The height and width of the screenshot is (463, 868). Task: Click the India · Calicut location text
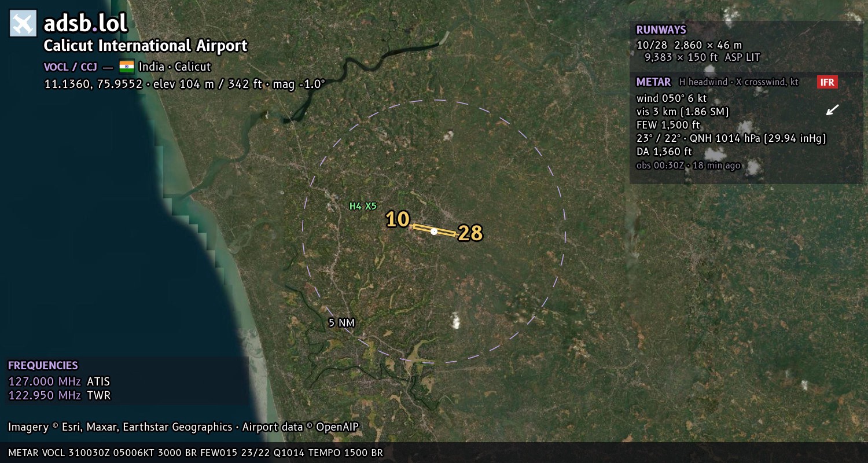(x=175, y=67)
